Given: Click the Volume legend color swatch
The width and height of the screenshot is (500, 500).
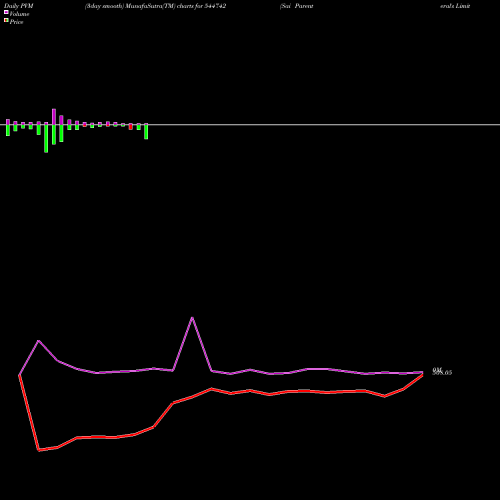Looking at the screenshot, I should point(6,12).
